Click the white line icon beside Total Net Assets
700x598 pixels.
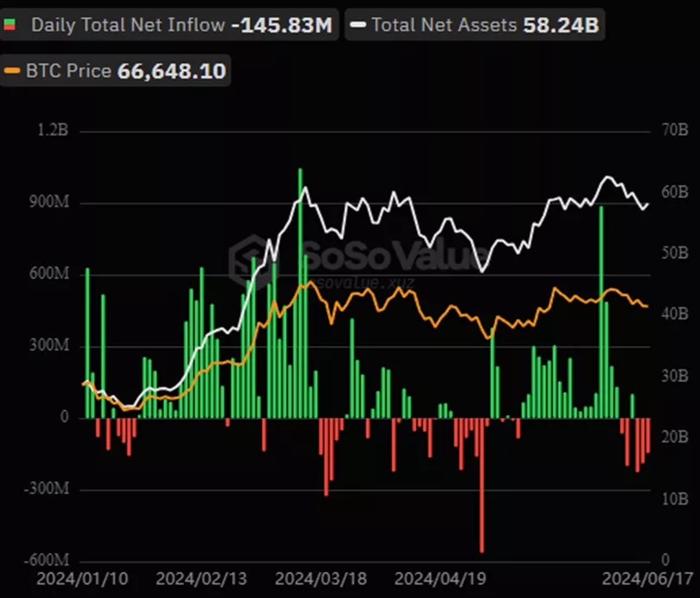[x=357, y=25]
